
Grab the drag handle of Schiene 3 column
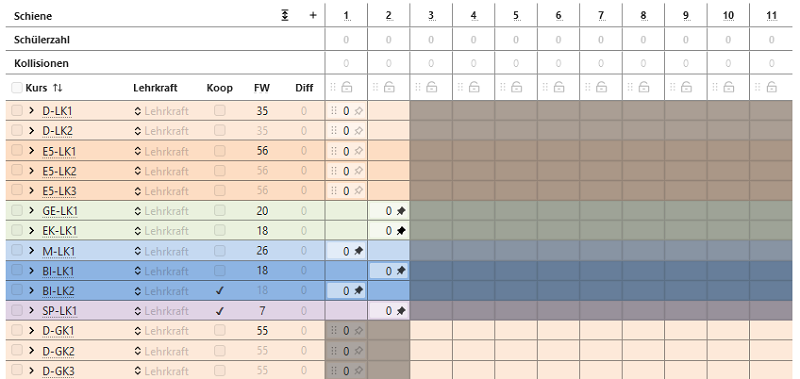pos(418,87)
